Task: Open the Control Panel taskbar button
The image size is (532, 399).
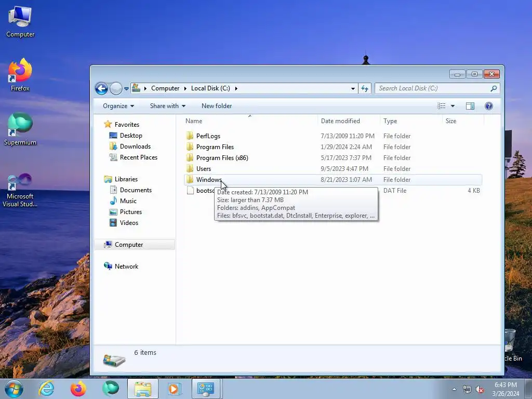Action: click(206, 389)
